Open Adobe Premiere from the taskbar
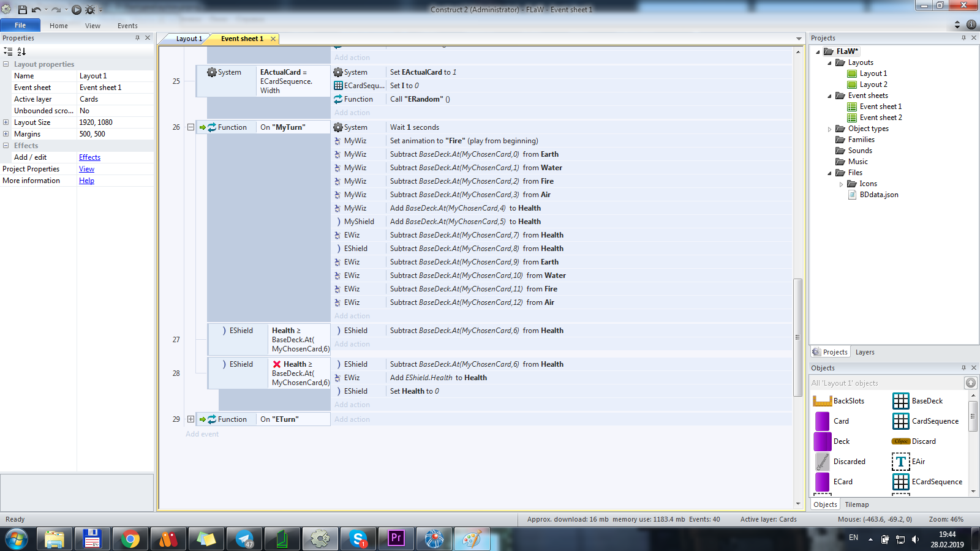Viewport: 980px width, 551px height. tap(396, 539)
